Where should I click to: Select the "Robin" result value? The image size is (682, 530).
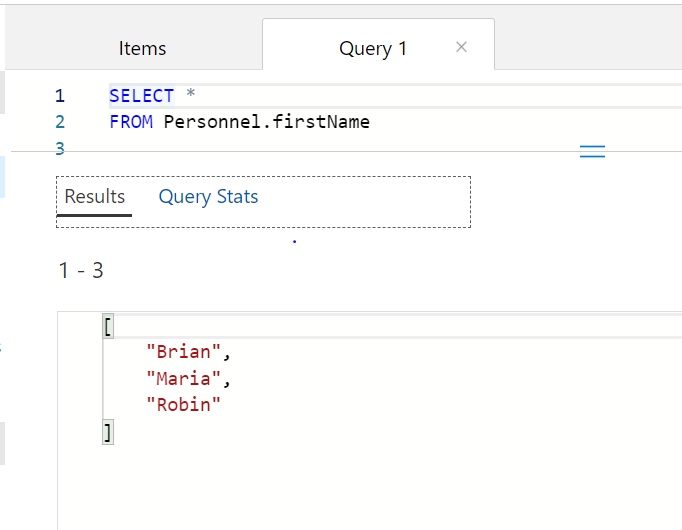pos(182,404)
